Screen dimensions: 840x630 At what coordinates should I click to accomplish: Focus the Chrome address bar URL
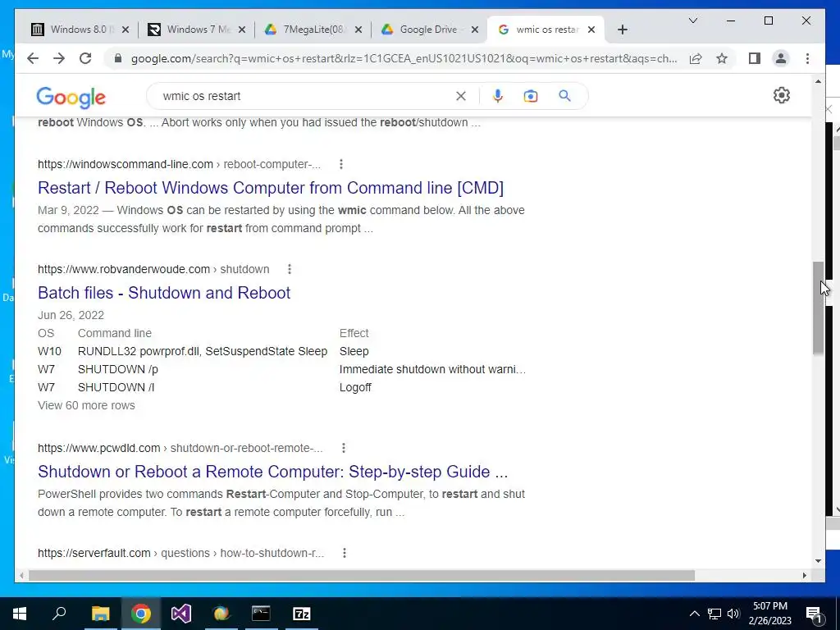(404, 58)
